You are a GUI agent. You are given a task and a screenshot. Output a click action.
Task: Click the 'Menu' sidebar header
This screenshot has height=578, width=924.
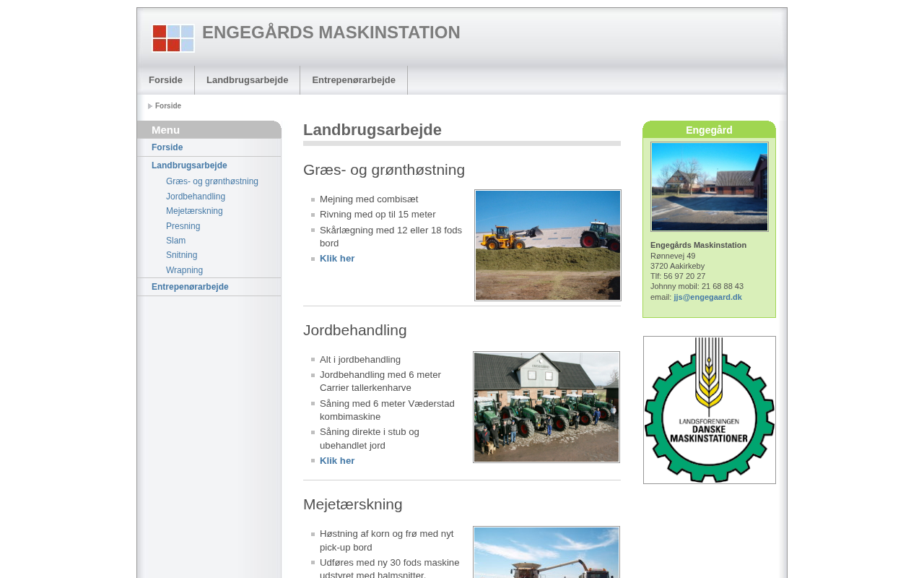(209, 129)
